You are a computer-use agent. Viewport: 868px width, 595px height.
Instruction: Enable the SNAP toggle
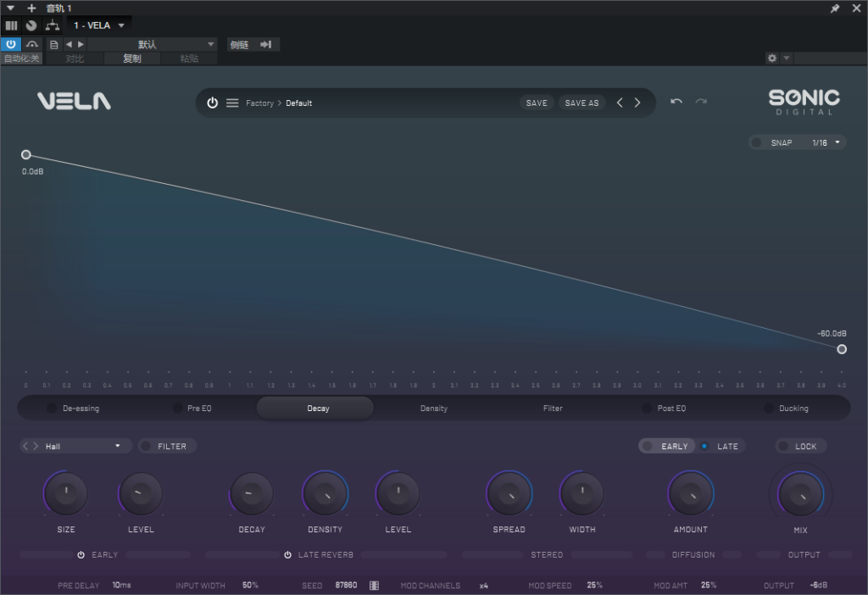(x=757, y=142)
